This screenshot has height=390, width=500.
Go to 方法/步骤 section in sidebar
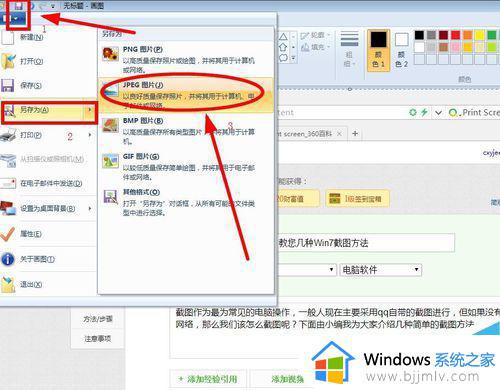pyautogui.click(x=98, y=319)
